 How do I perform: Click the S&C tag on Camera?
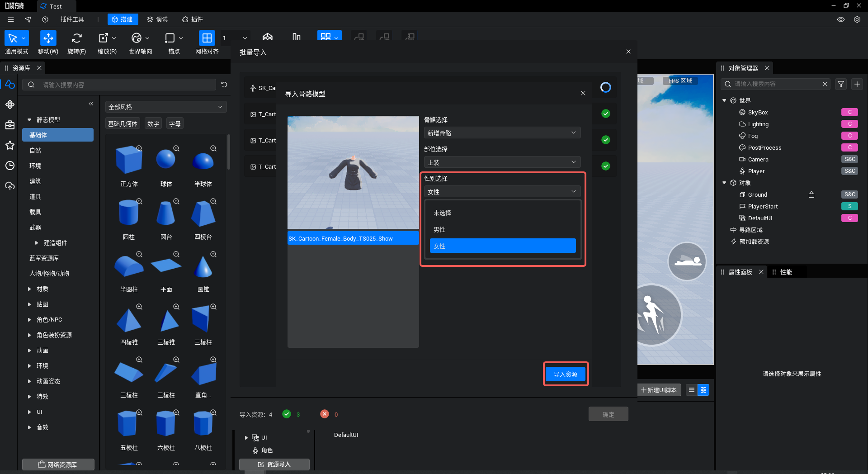coord(850,159)
